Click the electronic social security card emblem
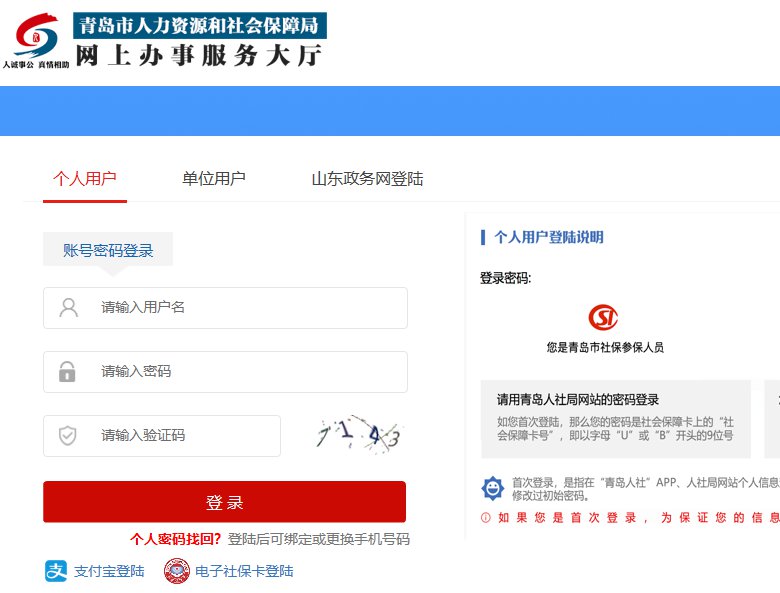780x593 pixels. [177, 571]
